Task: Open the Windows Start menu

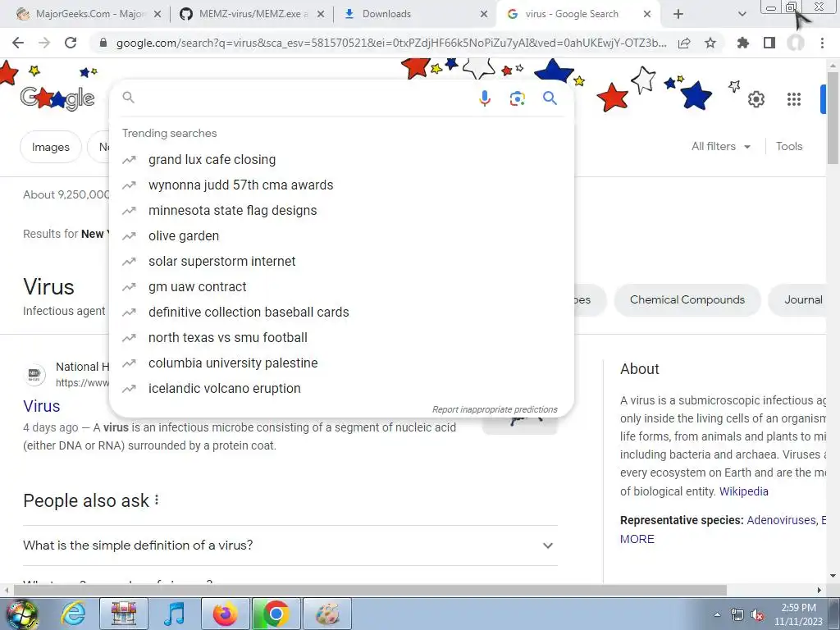Action: point(21,614)
